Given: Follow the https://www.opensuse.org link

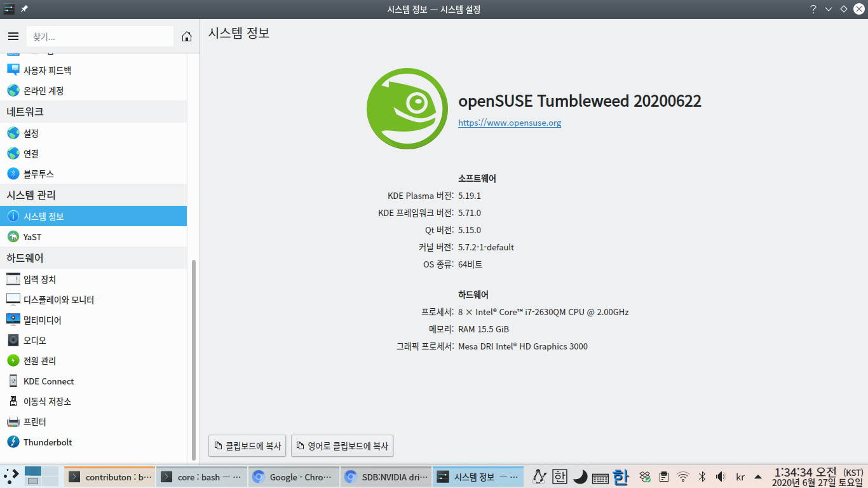Looking at the screenshot, I should (x=510, y=123).
